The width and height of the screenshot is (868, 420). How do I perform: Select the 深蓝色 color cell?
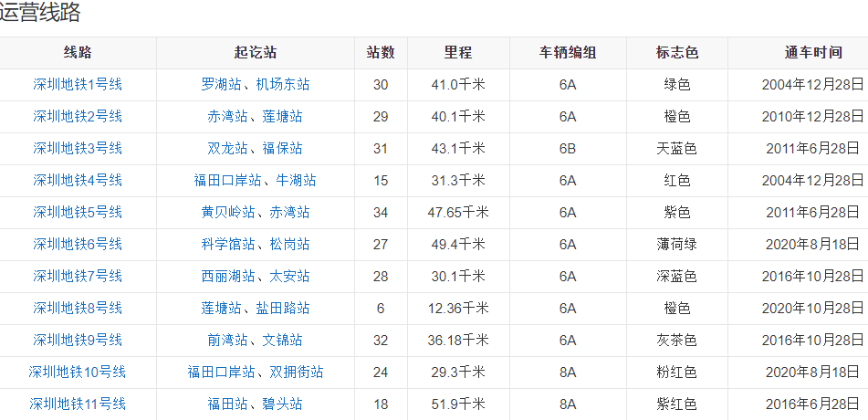point(677,277)
